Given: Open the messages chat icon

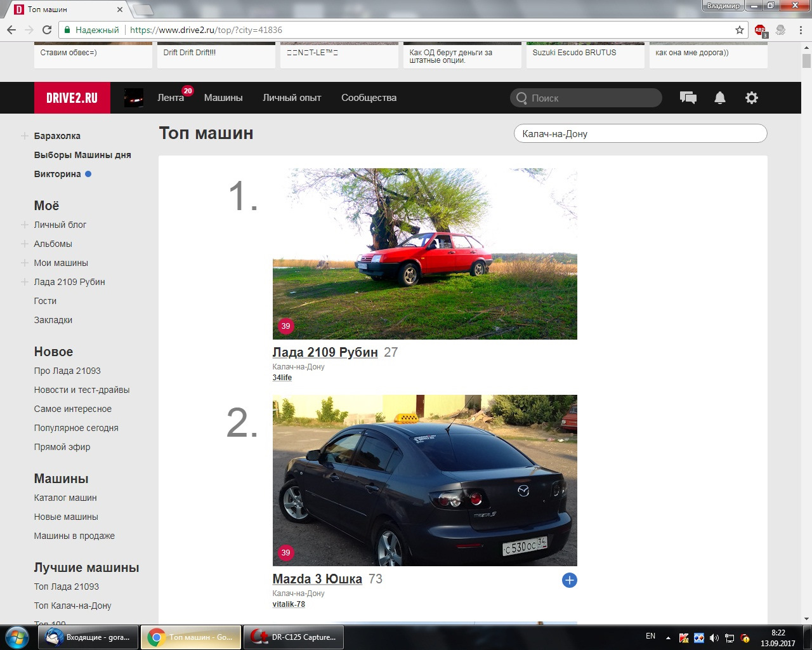Looking at the screenshot, I should [x=688, y=98].
